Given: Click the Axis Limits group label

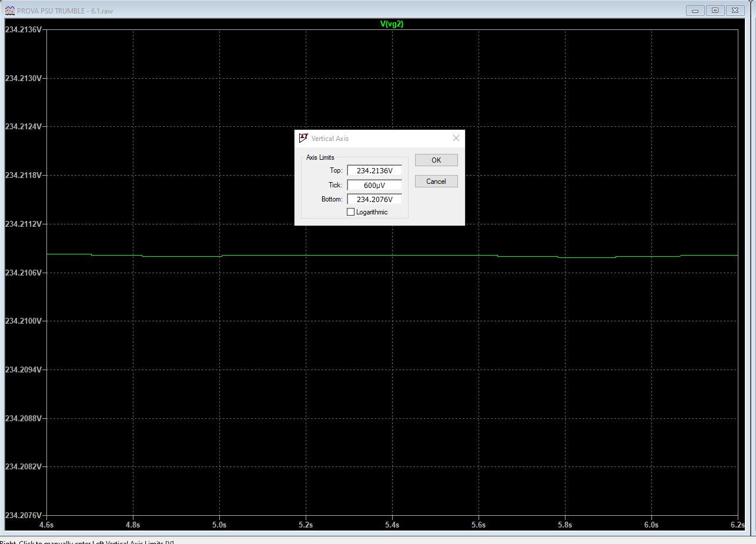Looking at the screenshot, I should coord(320,157).
